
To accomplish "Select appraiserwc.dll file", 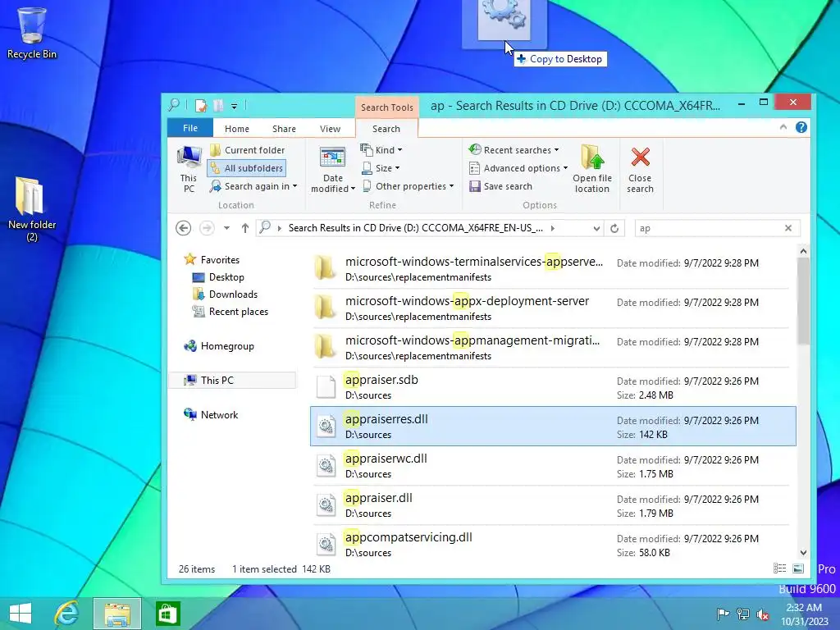I will [553, 466].
